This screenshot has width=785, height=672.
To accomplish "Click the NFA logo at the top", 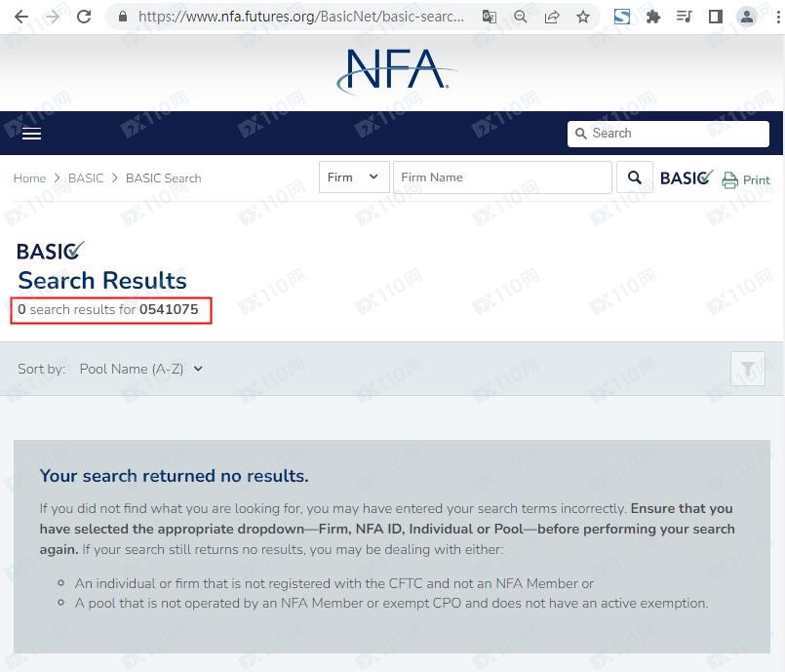I will pos(393,71).
